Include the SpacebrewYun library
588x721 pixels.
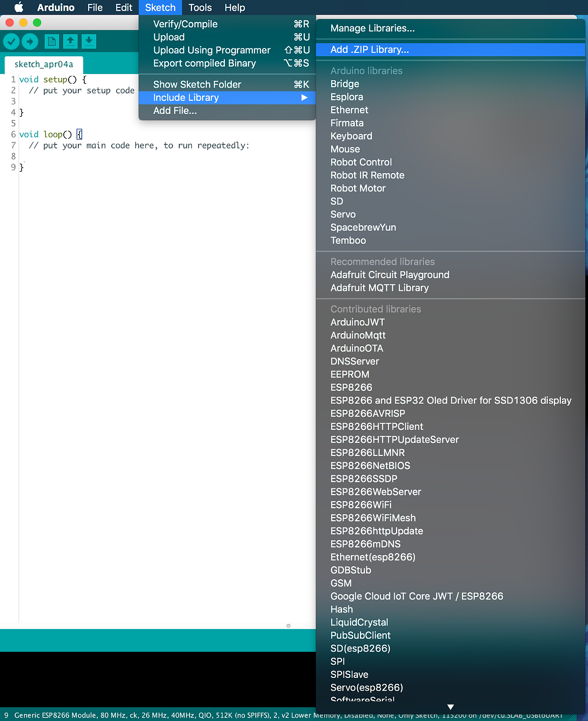[x=451, y=227]
